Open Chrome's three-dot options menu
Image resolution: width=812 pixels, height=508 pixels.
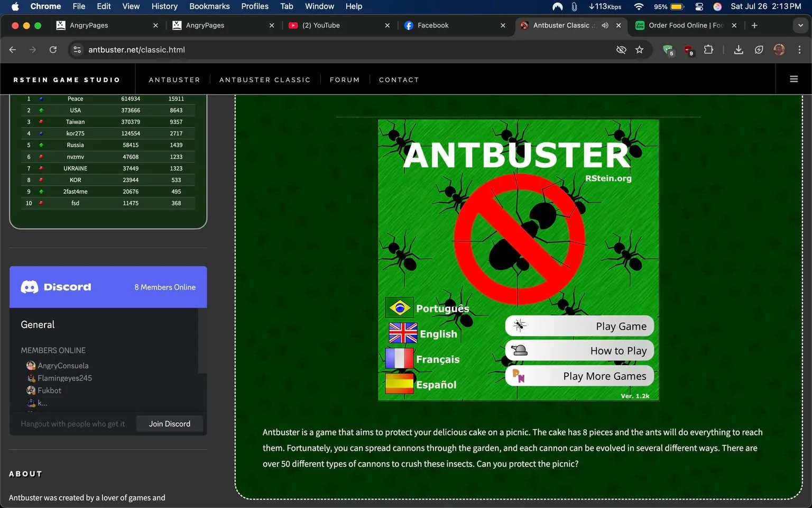click(800, 49)
